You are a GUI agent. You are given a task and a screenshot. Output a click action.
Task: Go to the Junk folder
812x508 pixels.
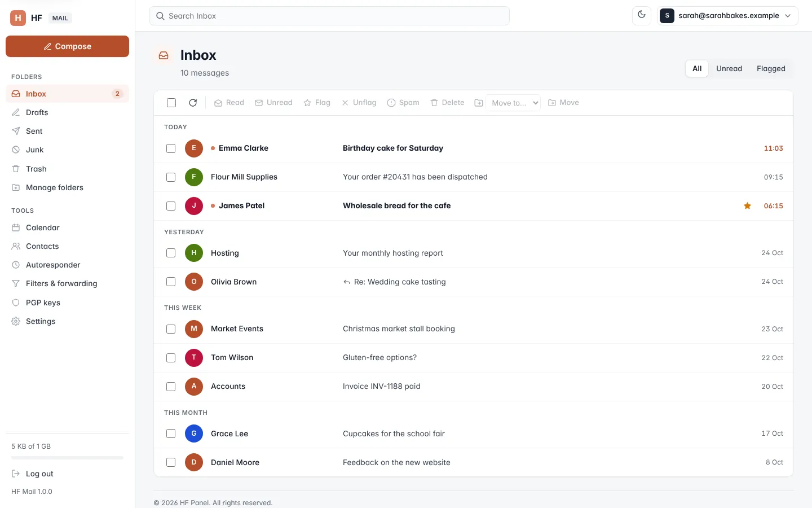[x=67, y=150]
